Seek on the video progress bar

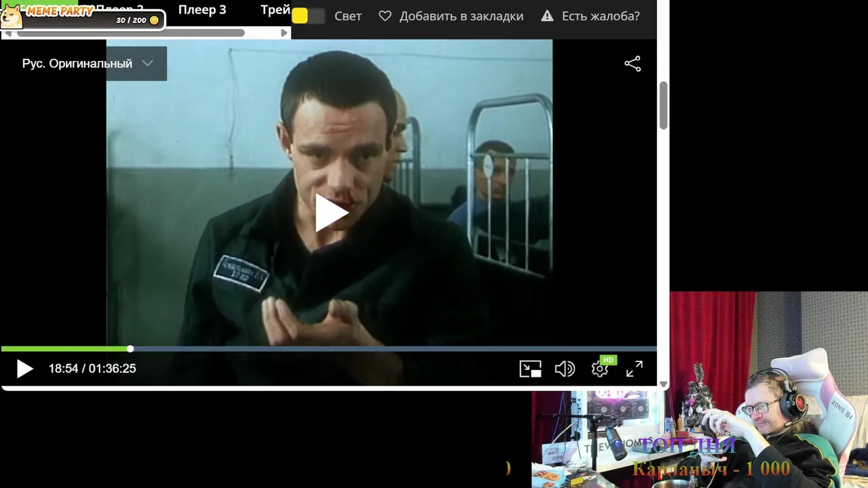tap(329, 349)
